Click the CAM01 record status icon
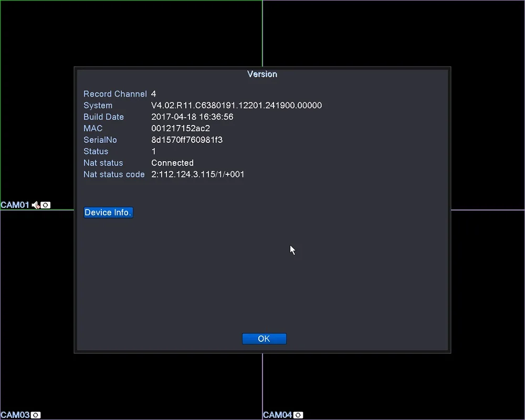 [x=46, y=205]
